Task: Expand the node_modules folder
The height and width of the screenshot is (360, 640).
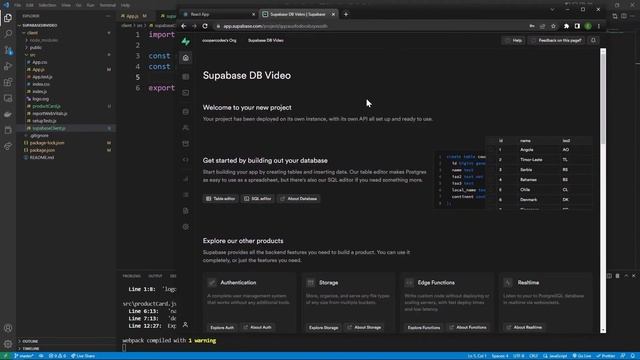Action: (x=27, y=40)
